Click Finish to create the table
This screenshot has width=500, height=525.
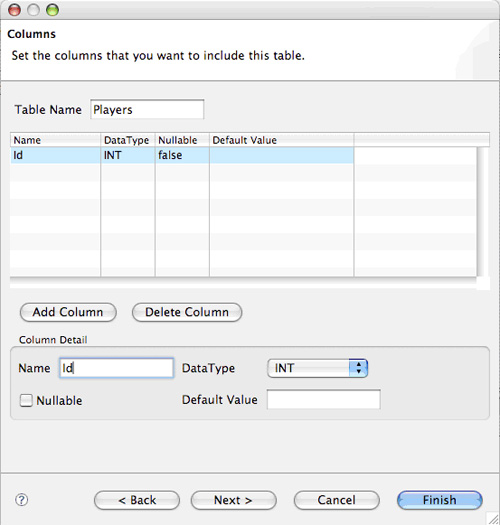[440, 500]
